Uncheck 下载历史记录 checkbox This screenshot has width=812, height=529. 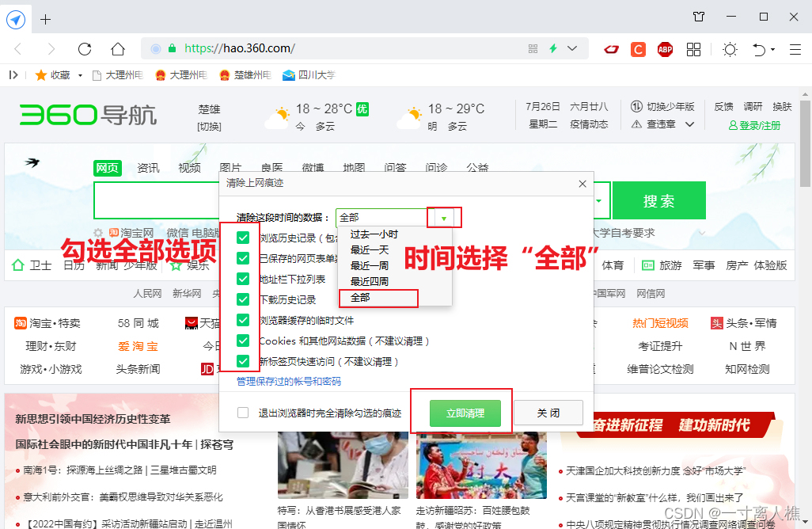click(x=243, y=299)
